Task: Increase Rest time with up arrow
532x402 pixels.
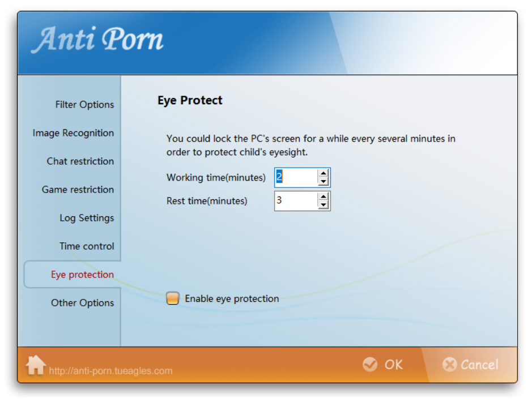Action: 323,196
